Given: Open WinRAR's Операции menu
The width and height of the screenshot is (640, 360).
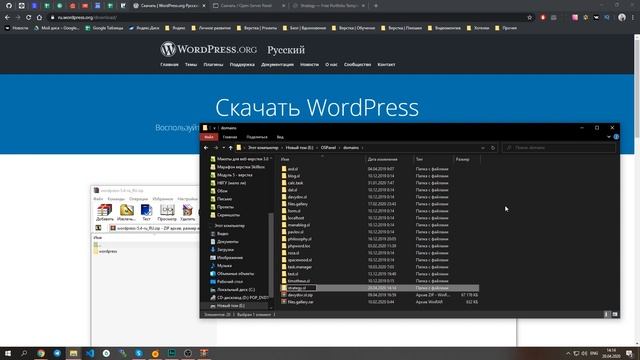Looking at the screenshot, I should [138, 199].
